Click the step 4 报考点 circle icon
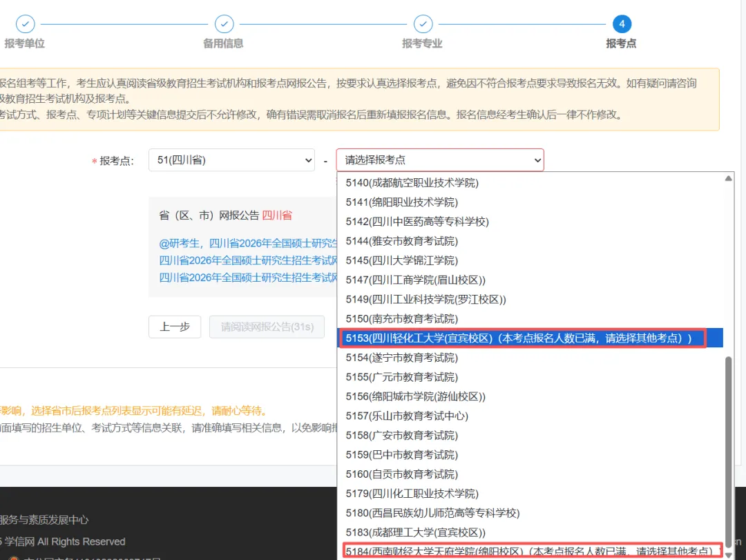 click(x=622, y=24)
